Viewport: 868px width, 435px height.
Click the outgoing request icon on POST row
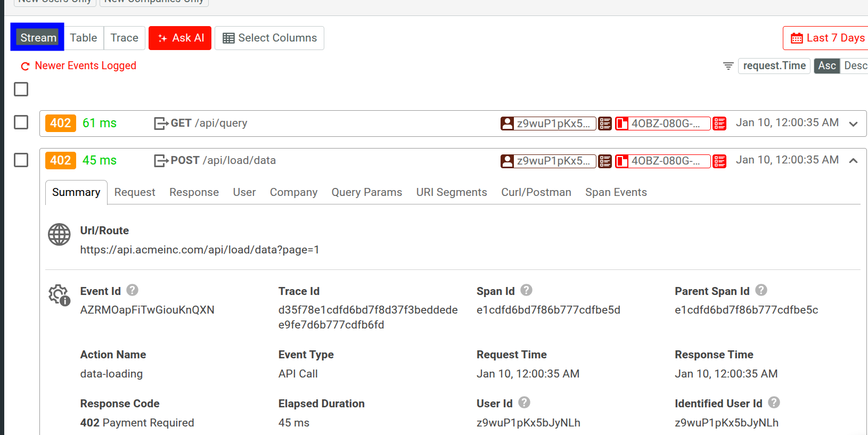tap(161, 161)
